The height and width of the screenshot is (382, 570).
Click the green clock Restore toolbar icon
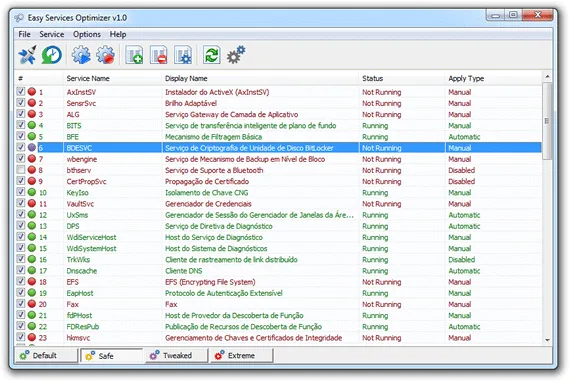(x=52, y=55)
